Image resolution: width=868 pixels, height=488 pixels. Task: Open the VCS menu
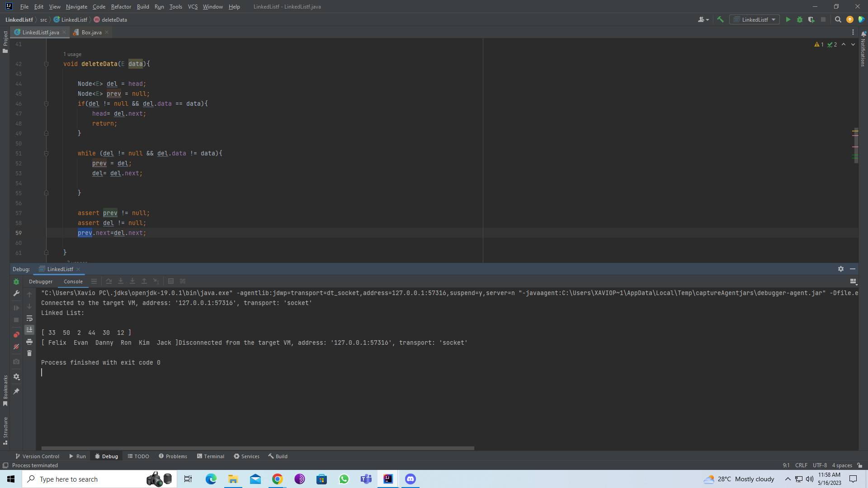tap(193, 7)
